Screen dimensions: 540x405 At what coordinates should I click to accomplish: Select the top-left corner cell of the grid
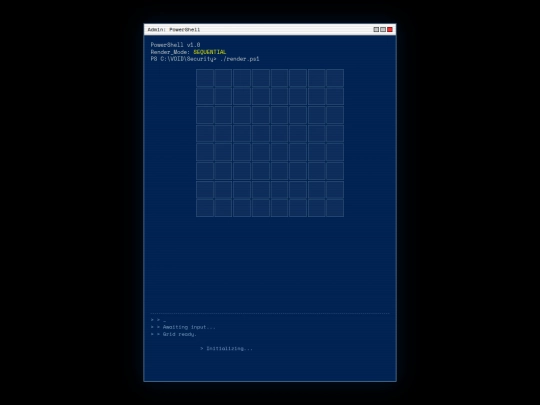pyautogui.click(x=205, y=78)
